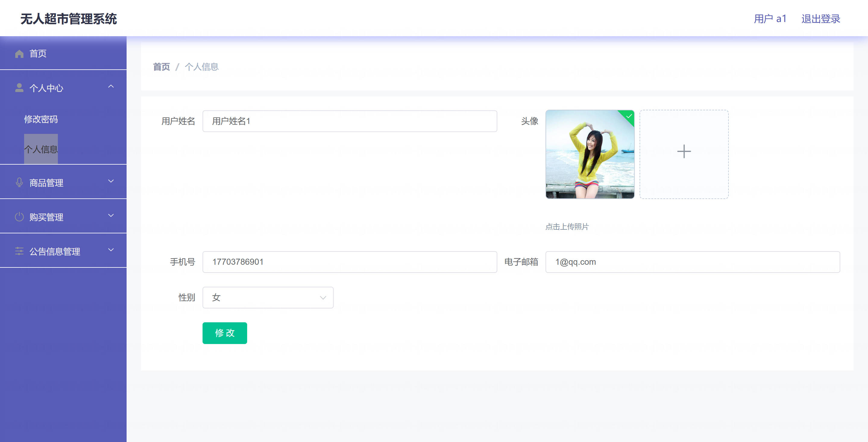Go to 首页 via breadcrumb

tap(162, 67)
